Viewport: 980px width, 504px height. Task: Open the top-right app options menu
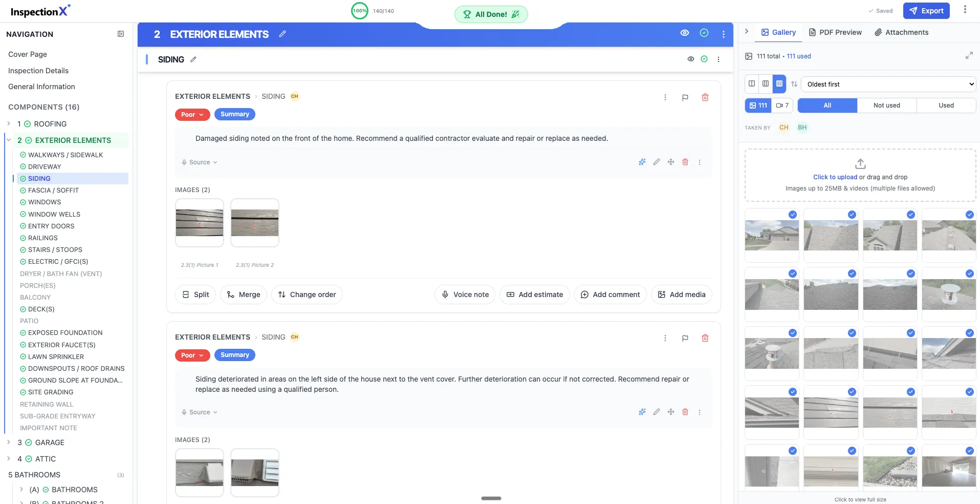click(965, 10)
